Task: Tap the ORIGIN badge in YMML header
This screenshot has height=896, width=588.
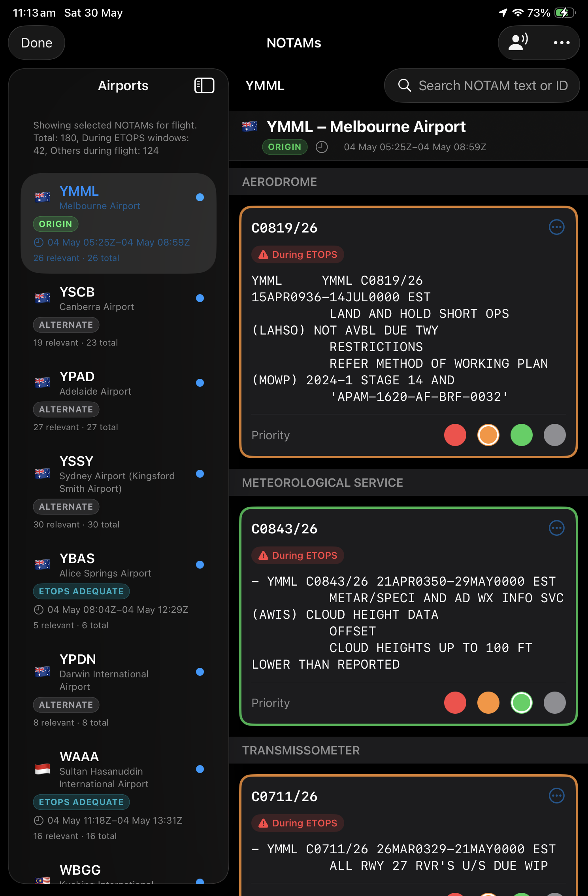Action: pos(285,147)
